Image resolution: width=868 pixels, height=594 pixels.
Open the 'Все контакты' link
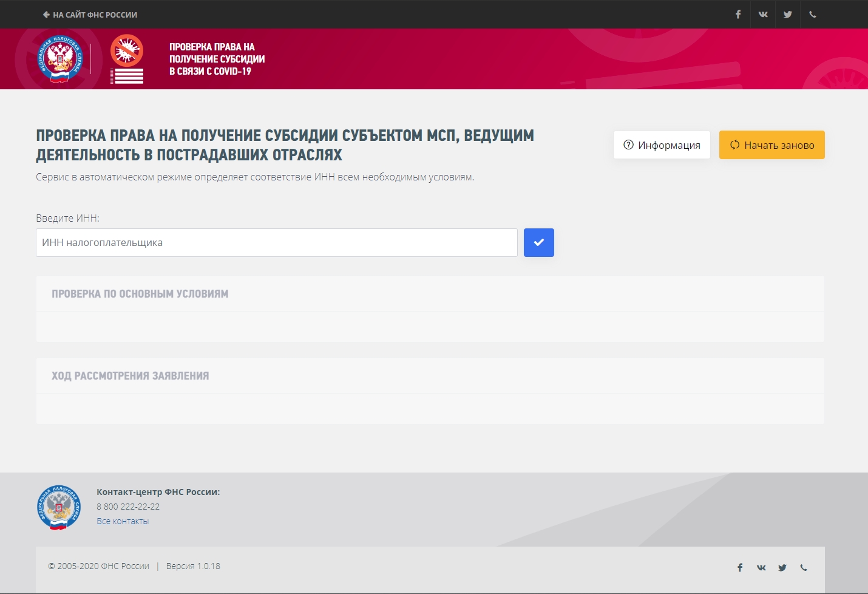(x=123, y=521)
